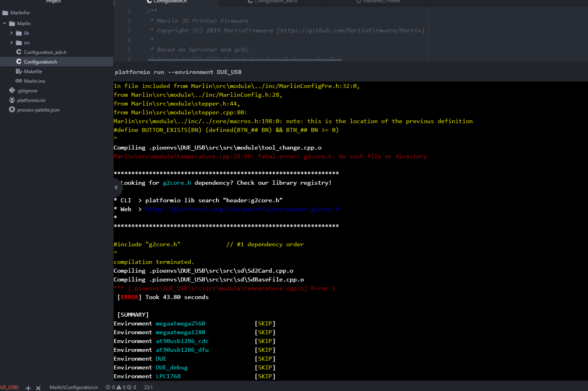Open Configuration_adv.h in project tree
Viewport: 588px width, 391px height.
click(x=45, y=52)
